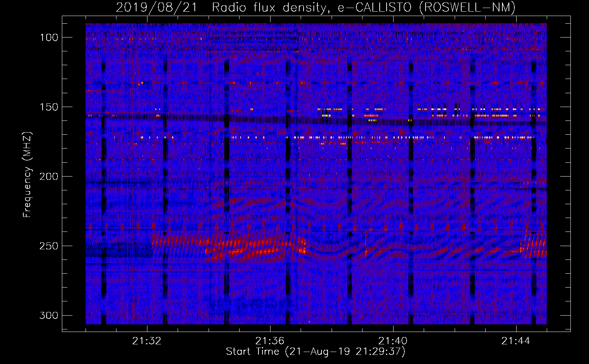
Task: Click the 21:40 time tick label
Action: tap(393, 341)
